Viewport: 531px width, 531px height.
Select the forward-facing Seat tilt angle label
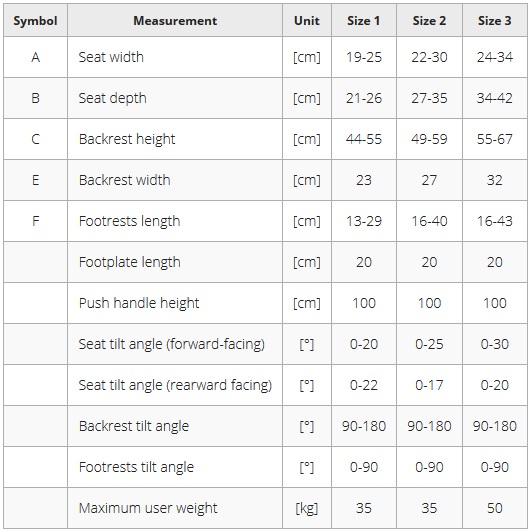tap(171, 344)
